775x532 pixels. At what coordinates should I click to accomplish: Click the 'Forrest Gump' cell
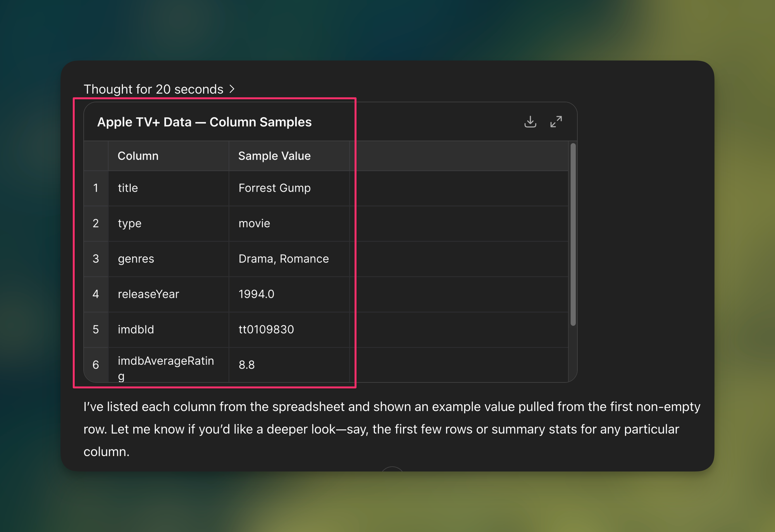(289, 188)
